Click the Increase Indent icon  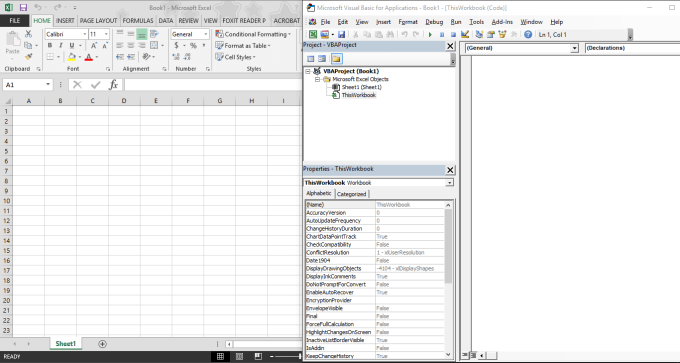click(131, 57)
